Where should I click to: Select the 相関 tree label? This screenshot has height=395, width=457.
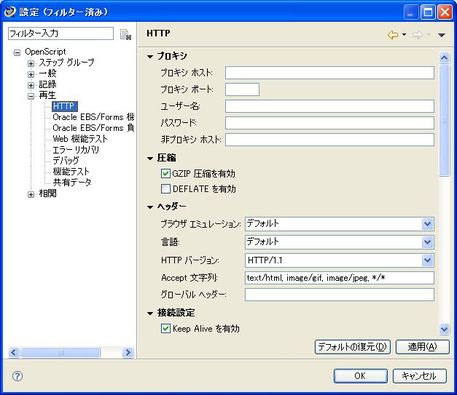48,193
